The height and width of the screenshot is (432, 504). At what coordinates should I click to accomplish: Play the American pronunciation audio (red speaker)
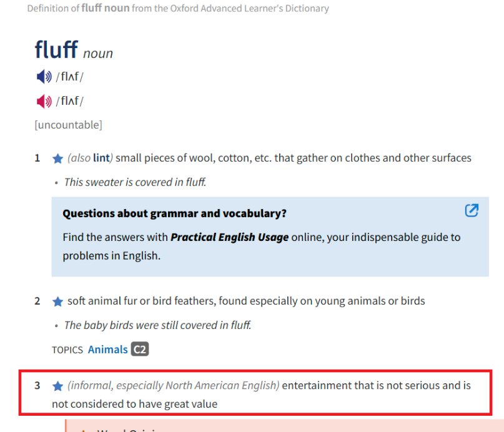(44, 101)
